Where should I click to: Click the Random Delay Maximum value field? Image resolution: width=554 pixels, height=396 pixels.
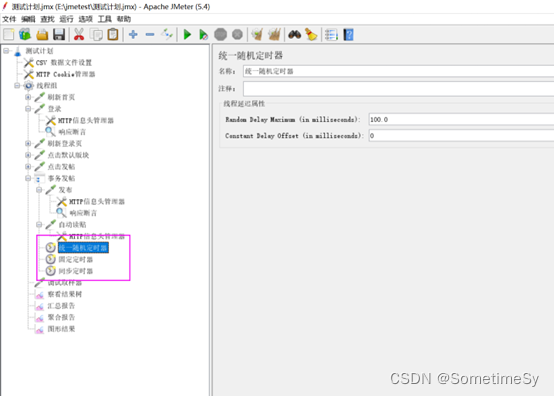461,119
